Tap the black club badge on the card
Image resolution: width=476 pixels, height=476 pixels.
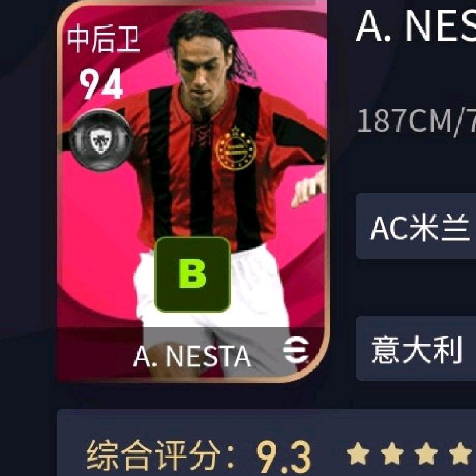click(x=101, y=140)
